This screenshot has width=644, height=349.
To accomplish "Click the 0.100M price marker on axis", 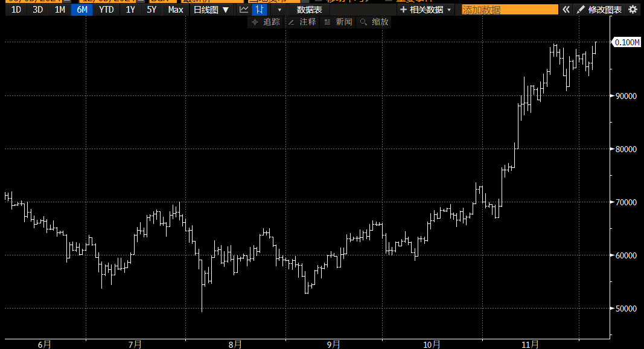I will click(x=627, y=42).
